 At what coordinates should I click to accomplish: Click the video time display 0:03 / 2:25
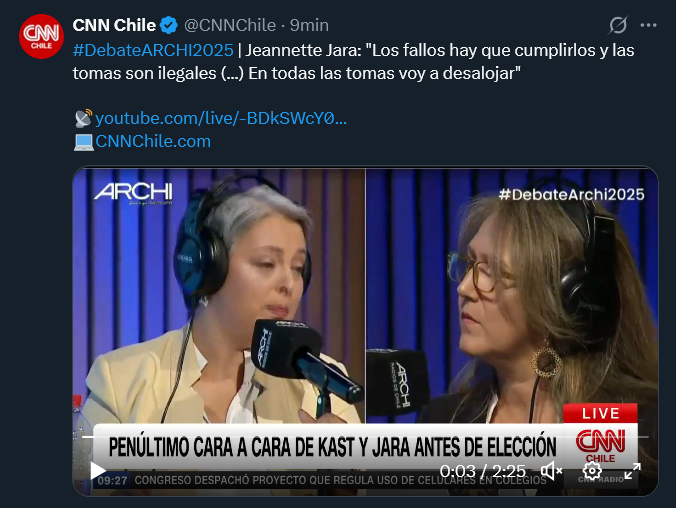pyautogui.click(x=482, y=471)
